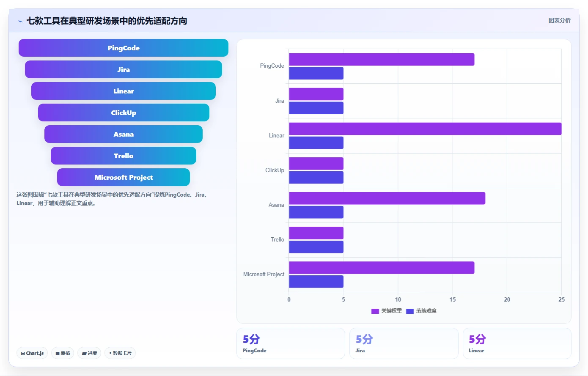The image size is (588, 376).
Task: Select the Asana funnel bar
Action: (x=124, y=134)
